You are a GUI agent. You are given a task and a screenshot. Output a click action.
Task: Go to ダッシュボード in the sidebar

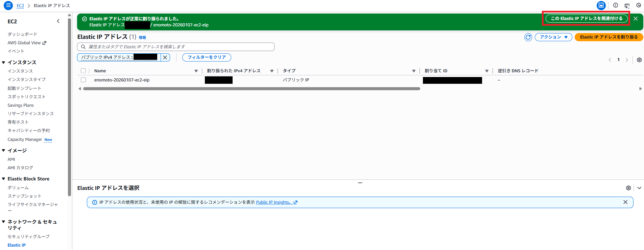(22, 34)
